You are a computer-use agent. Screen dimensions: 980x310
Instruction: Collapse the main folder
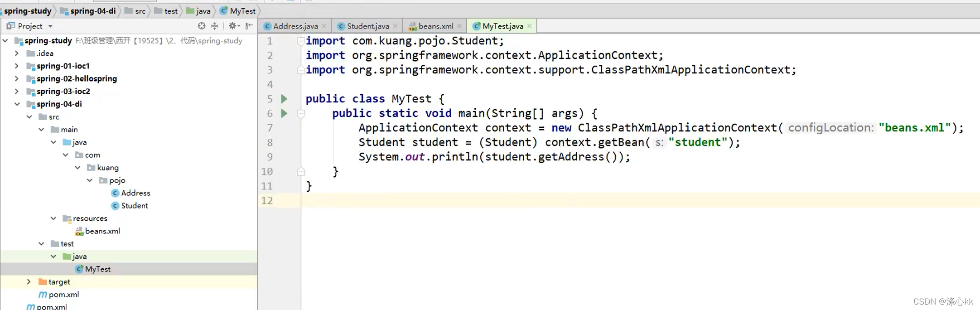tap(41, 130)
